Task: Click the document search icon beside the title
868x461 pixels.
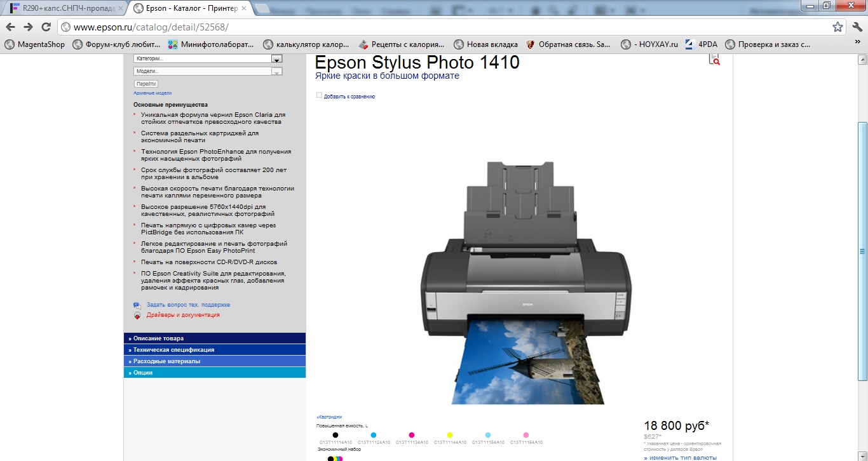Action: coord(715,59)
